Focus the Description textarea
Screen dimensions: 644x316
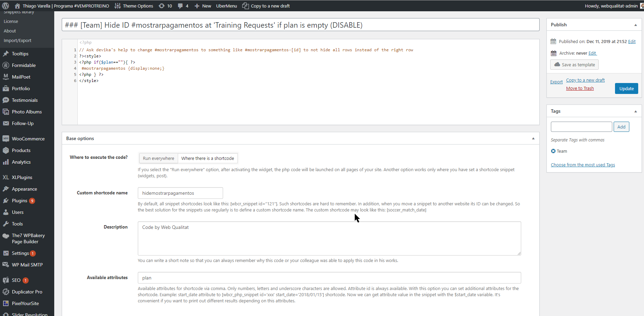330,238
